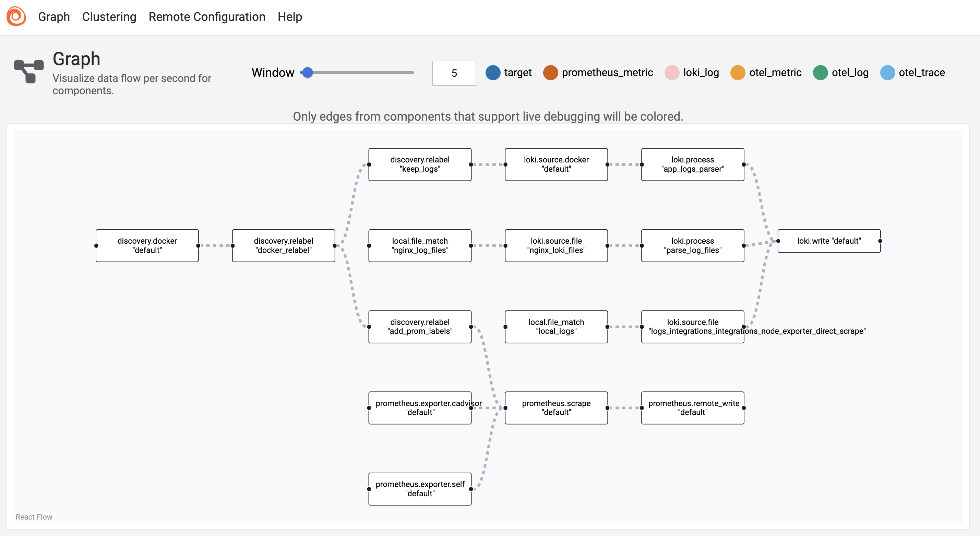The width and height of the screenshot is (980, 536).
Task: Open the React Flow attribution link
Action: pos(34,516)
